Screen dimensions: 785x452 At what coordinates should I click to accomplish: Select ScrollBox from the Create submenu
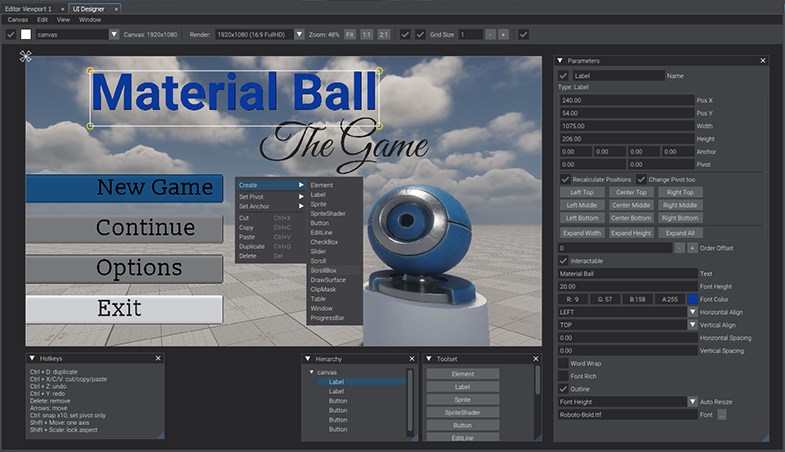coord(323,270)
